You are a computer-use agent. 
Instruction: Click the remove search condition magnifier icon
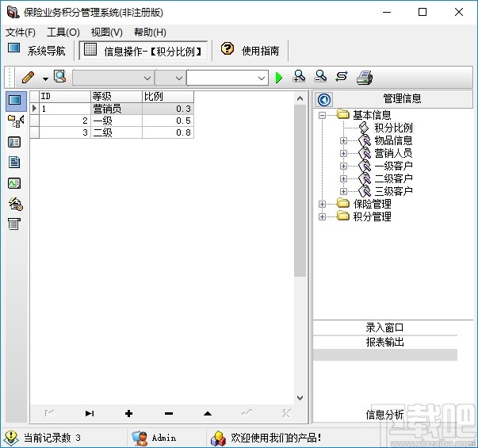pyautogui.click(x=320, y=77)
